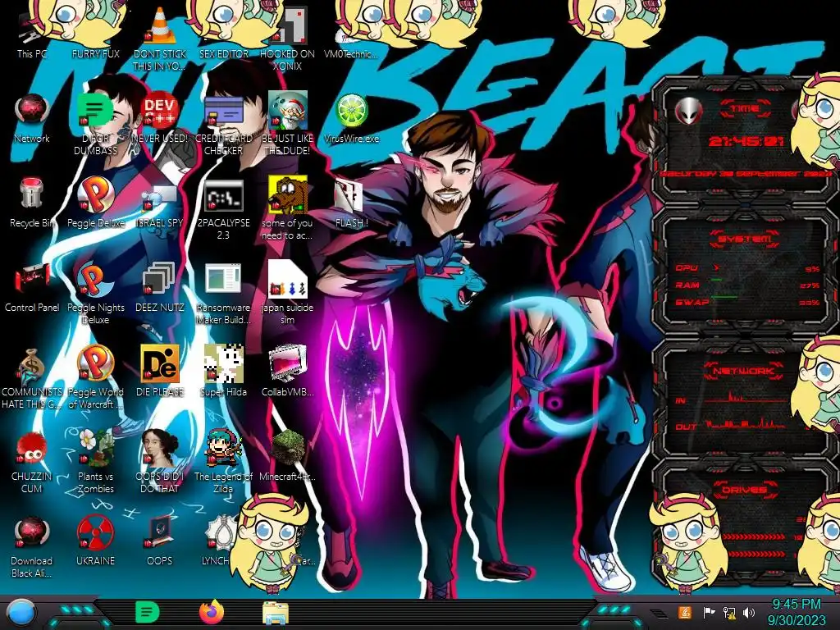Click the volume speaker tray icon
This screenshot has width=840, height=630.
point(749,612)
